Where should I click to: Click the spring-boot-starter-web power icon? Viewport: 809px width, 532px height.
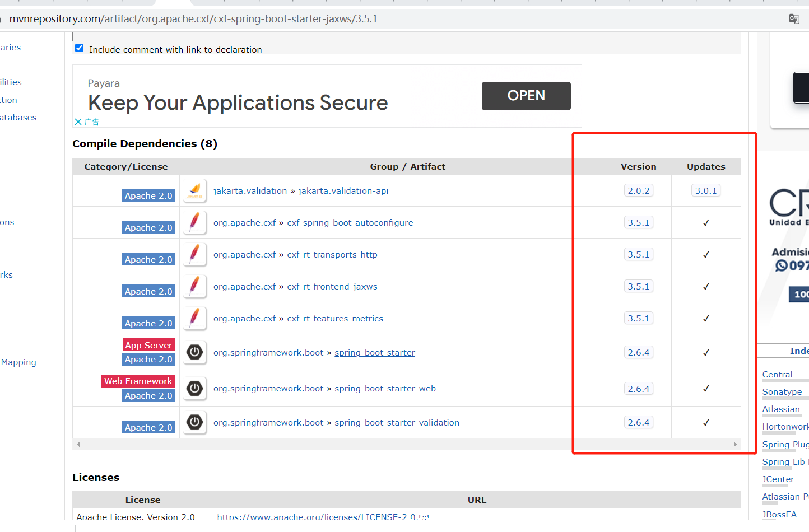coord(194,388)
